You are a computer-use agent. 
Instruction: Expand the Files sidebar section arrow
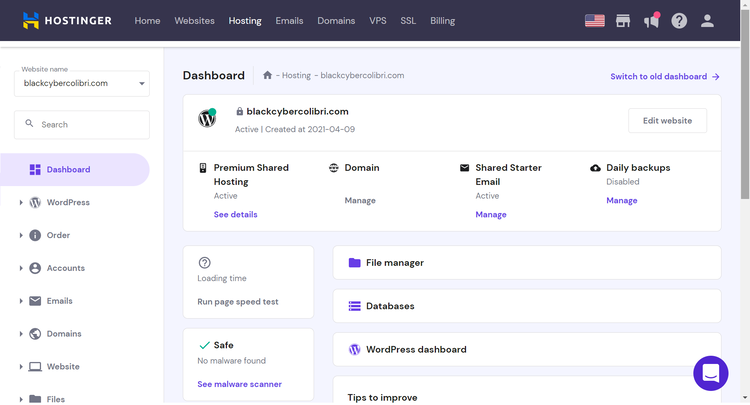click(x=21, y=399)
